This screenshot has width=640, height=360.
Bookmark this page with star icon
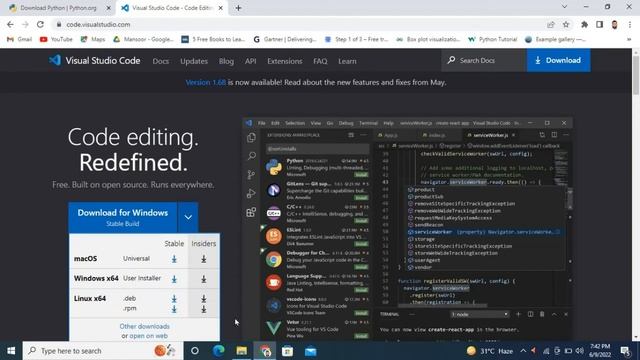(x=566, y=24)
